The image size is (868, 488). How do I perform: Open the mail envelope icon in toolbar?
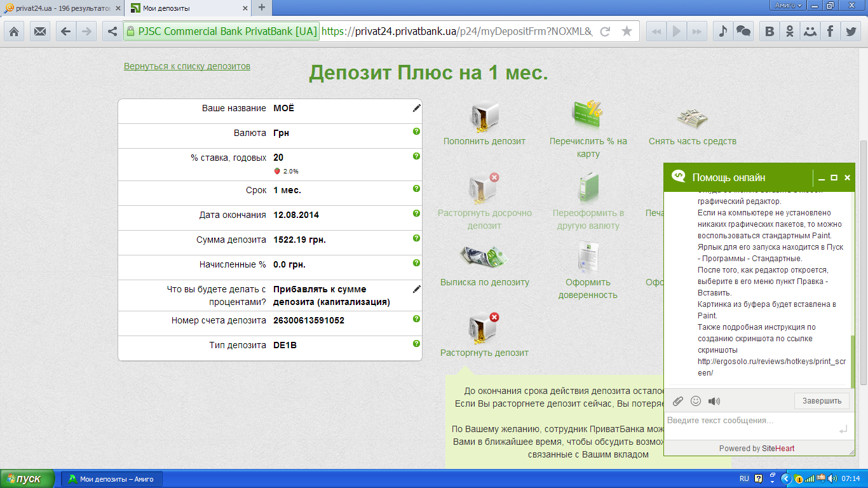[40, 31]
